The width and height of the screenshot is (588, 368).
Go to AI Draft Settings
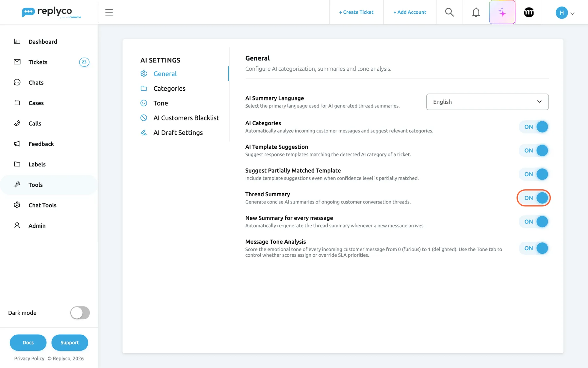pyautogui.click(x=178, y=132)
